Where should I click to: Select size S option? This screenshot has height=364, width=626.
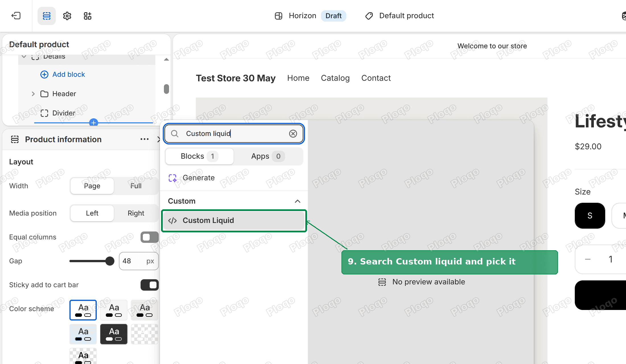[x=590, y=216]
